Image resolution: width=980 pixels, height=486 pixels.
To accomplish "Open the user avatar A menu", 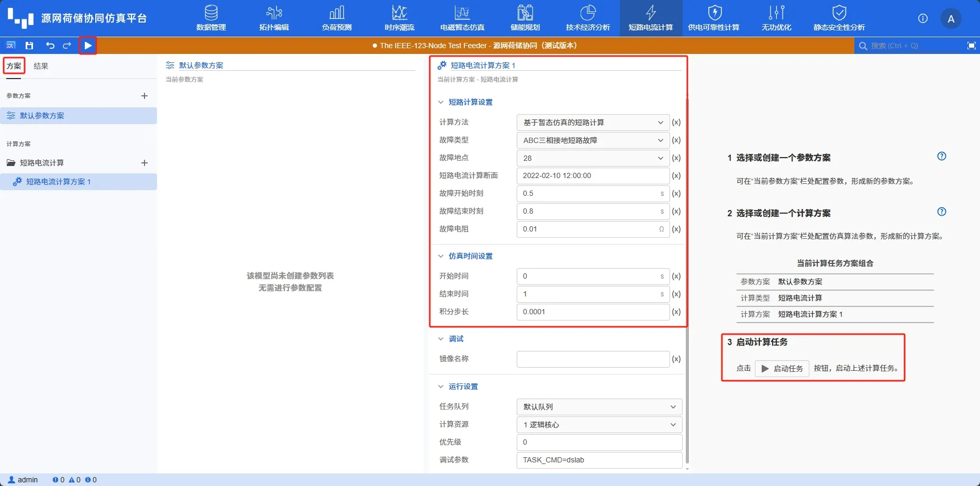I will click(951, 19).
